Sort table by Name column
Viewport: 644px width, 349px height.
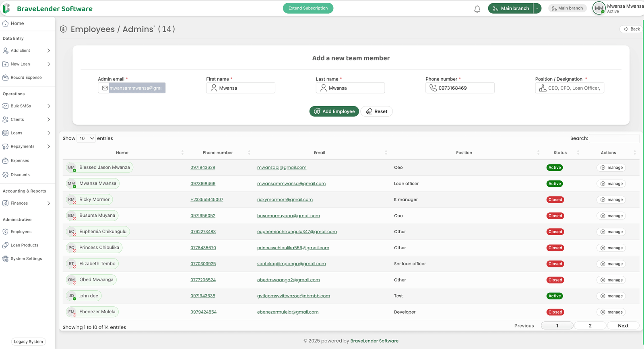[x=122, y=153]
